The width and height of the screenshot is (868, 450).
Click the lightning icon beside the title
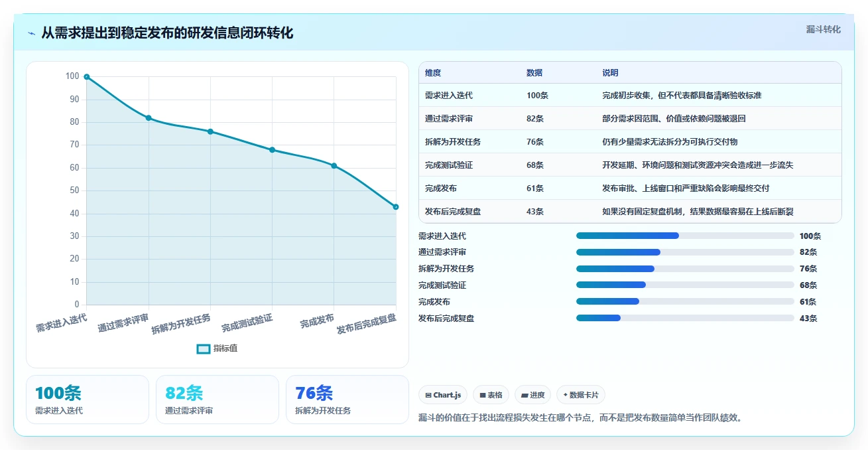click(31, 33)
